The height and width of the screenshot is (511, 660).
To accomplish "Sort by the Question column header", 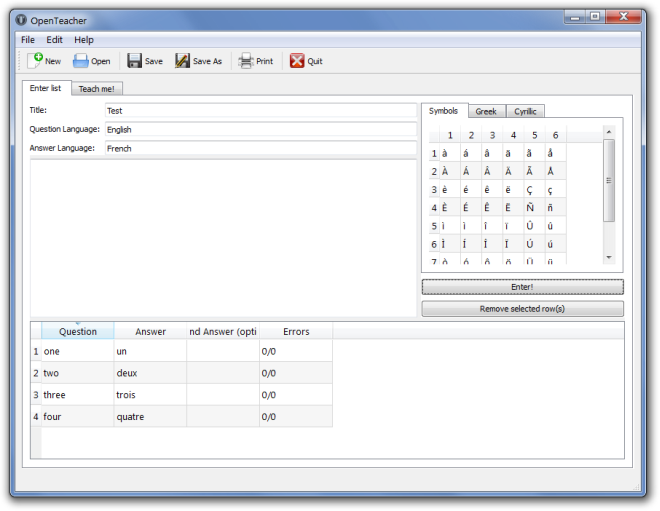I will pos(78,331).
